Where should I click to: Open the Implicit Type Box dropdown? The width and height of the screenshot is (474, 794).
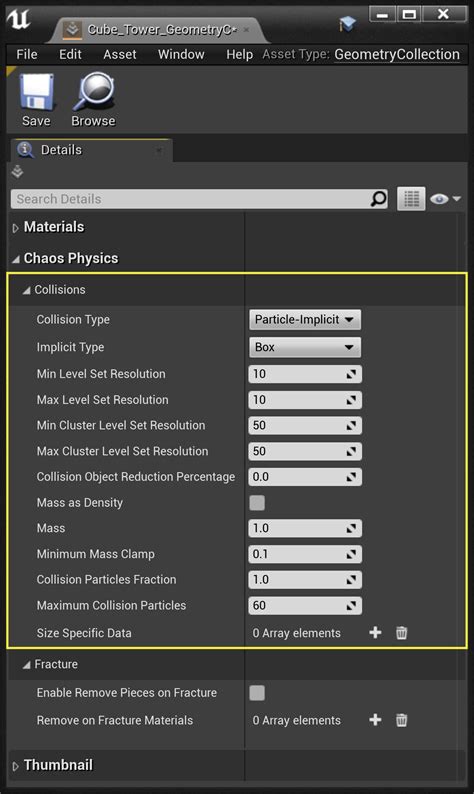click(305, 347)
